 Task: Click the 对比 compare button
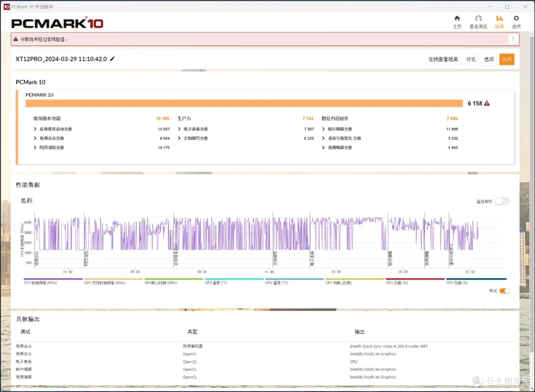pos(471,59)
